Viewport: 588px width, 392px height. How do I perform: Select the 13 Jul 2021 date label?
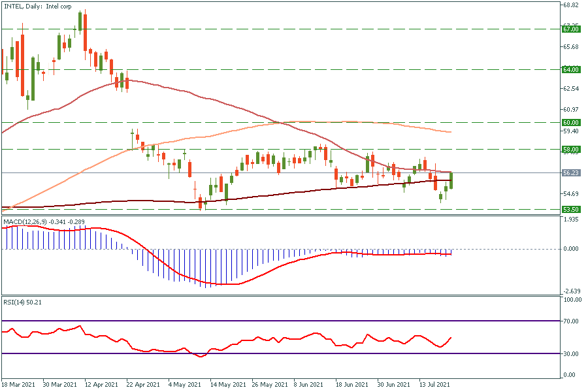[x=434, y=385]
